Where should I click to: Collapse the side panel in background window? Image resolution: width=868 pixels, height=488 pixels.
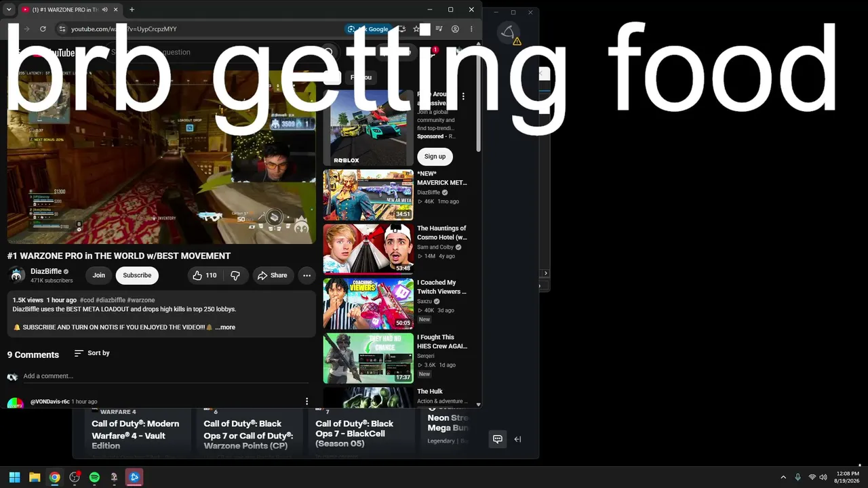tap(517, 439)
